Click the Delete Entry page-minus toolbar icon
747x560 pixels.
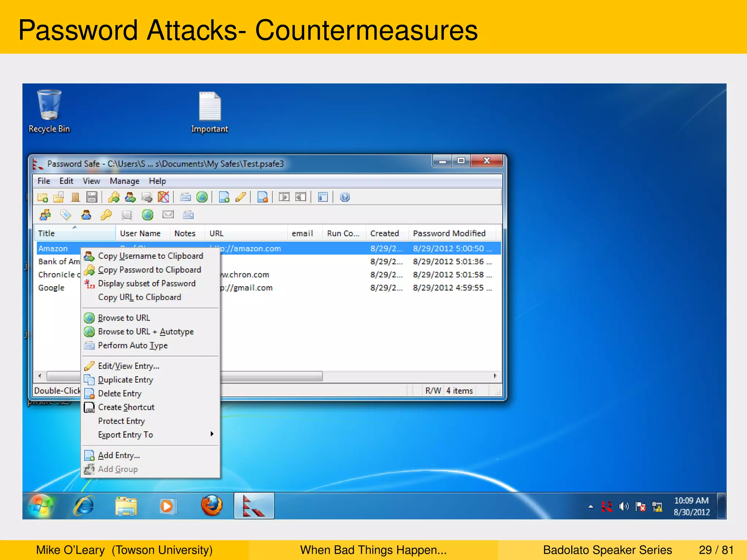tap(263, 197)
